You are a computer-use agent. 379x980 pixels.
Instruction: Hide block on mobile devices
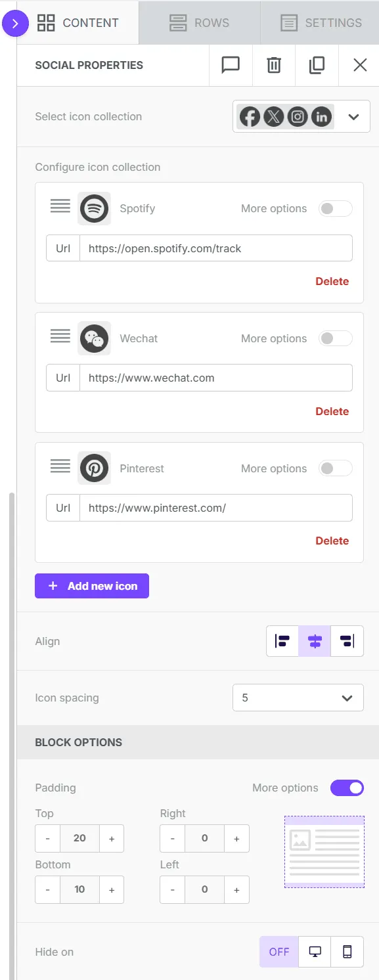tap(347, 952)
